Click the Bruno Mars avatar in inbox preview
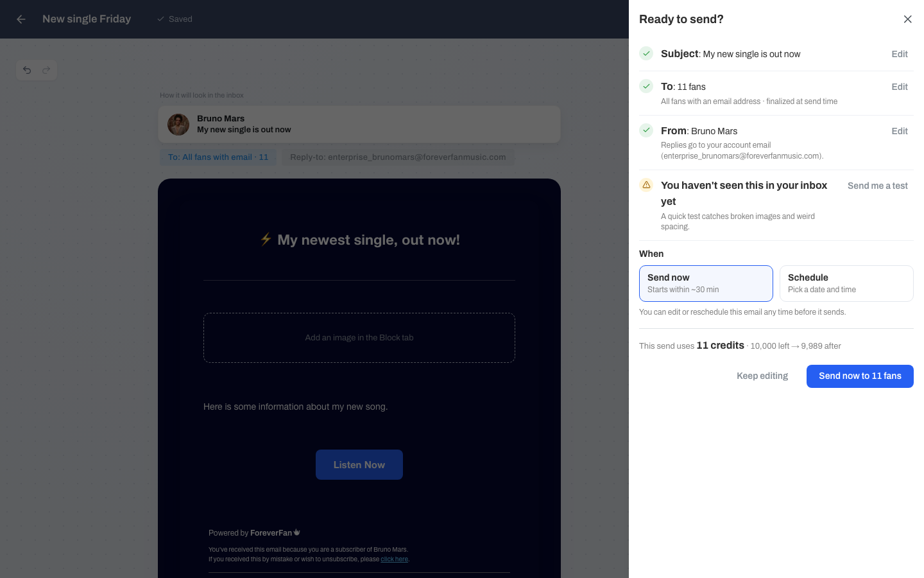This screenshot has height=578, width=924. [178, 125]
